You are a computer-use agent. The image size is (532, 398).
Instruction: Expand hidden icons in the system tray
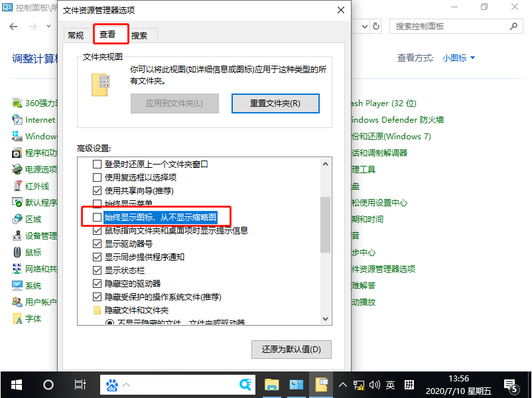[x=343, y=383]
